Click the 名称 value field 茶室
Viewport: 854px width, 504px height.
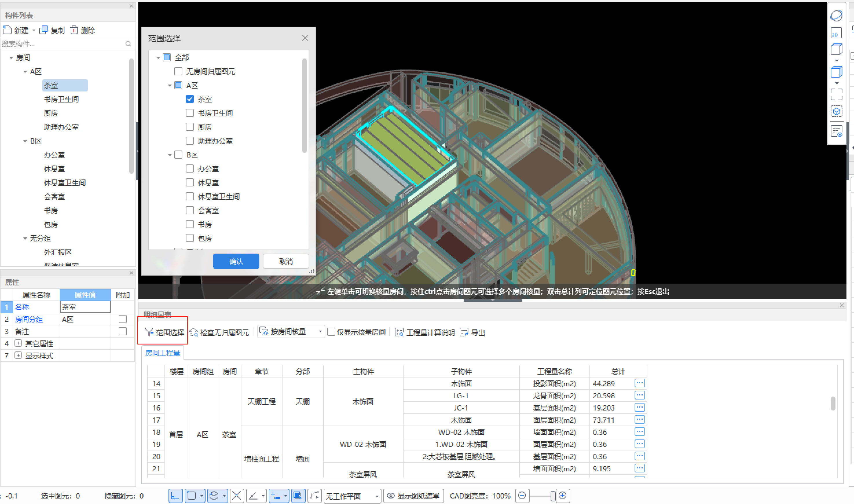(85, 307)
